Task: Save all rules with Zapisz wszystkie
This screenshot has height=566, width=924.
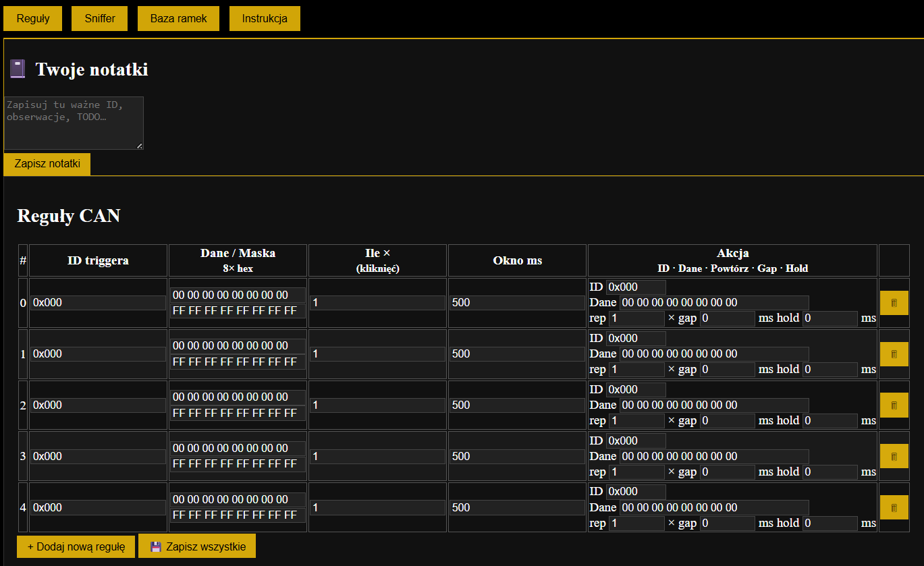Action: (197, 546)
